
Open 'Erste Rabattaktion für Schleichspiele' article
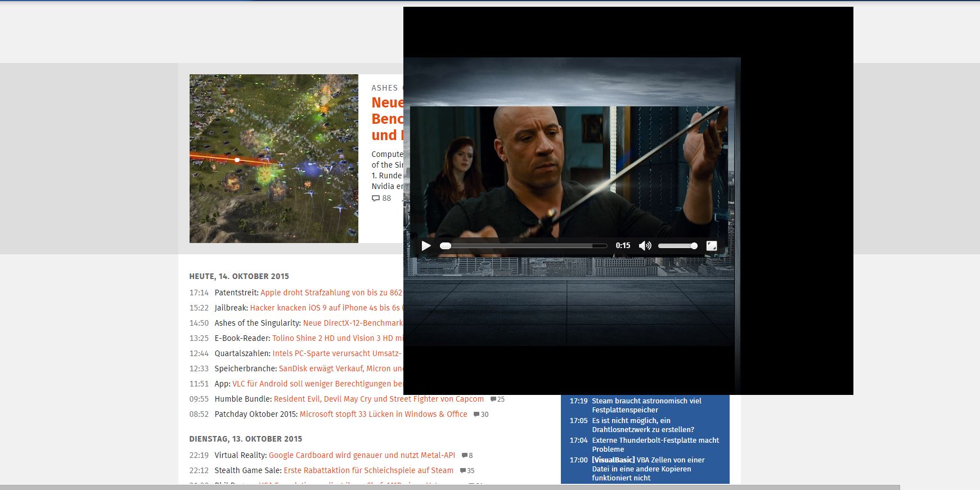(368, 470)
